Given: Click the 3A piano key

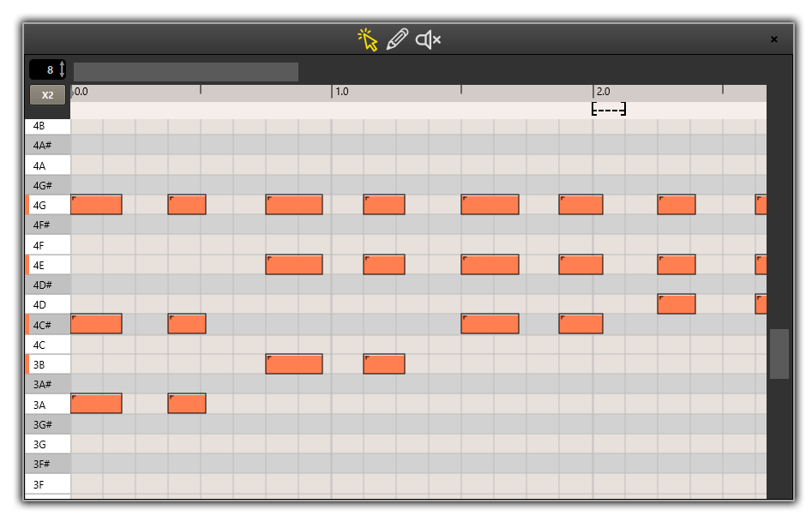Looking at the screenshot, I should point(48,405).
